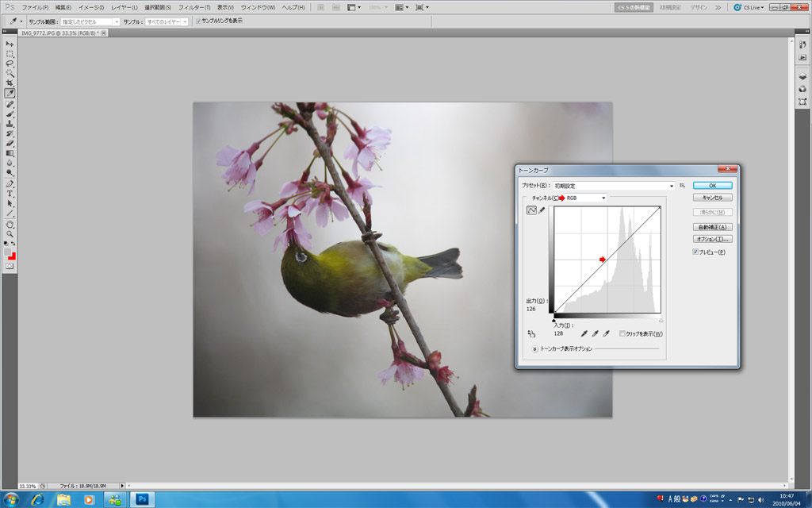
Task: Pick the Horizontal Type tool
Action: (x=10, y=194)
